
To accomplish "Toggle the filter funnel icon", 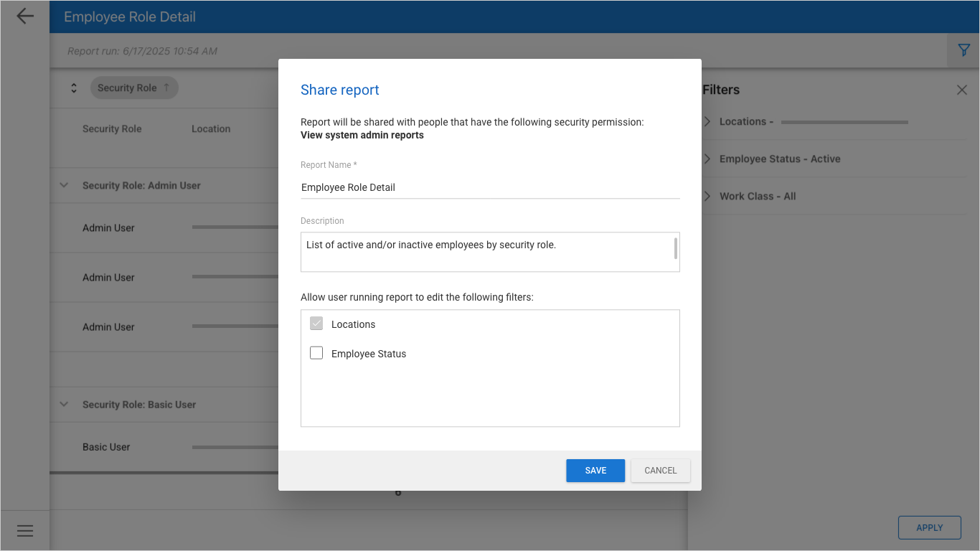I will (963, 50).
